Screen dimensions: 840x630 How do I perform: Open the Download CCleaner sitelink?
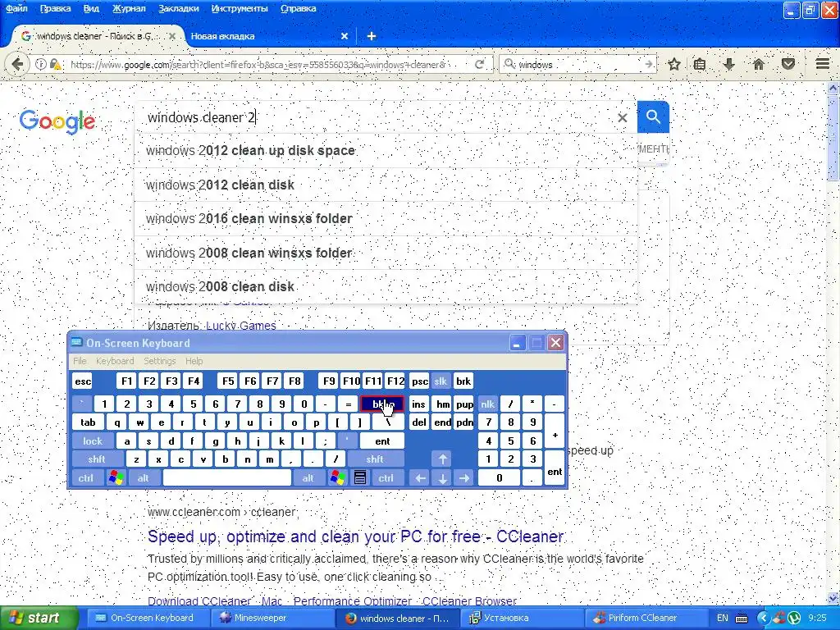pyautogui.click(x=199, y=601)
